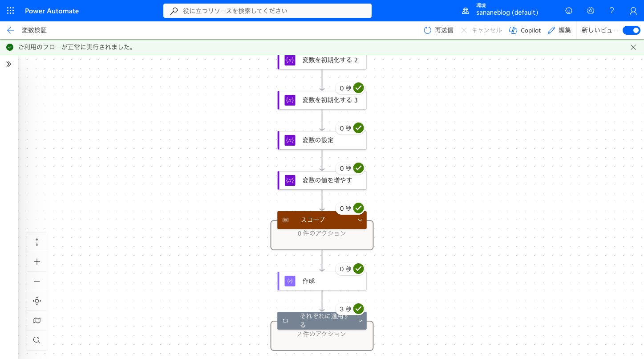Open the help question mark icon

612,11
